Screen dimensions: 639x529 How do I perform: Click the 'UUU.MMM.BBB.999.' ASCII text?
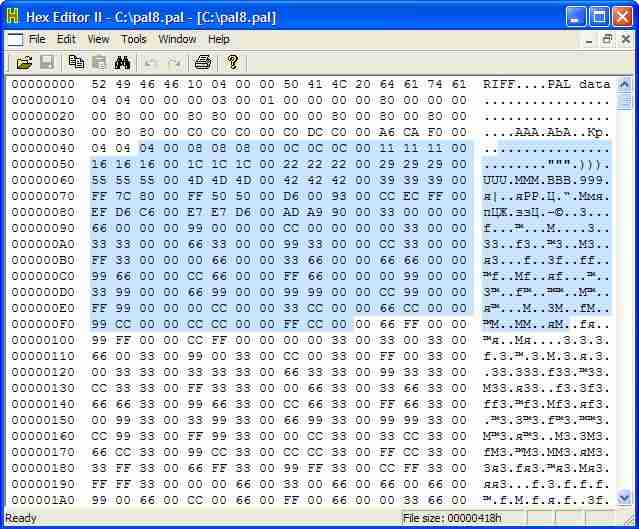546,180
